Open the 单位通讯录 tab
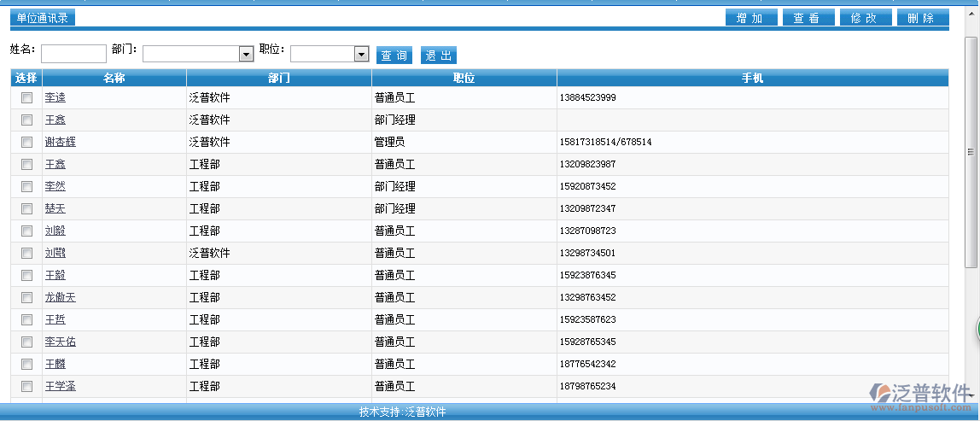980x421 pixels. click(42, 18)
